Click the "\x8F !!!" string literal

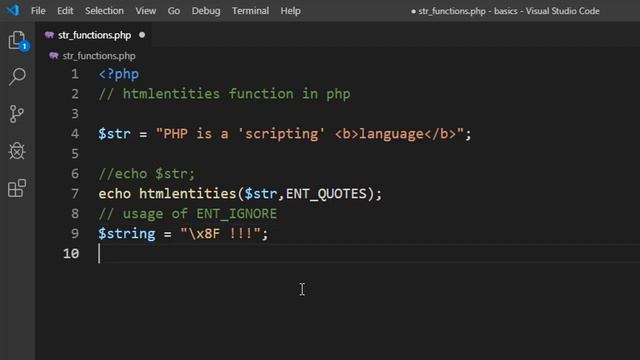pos(220,233)
